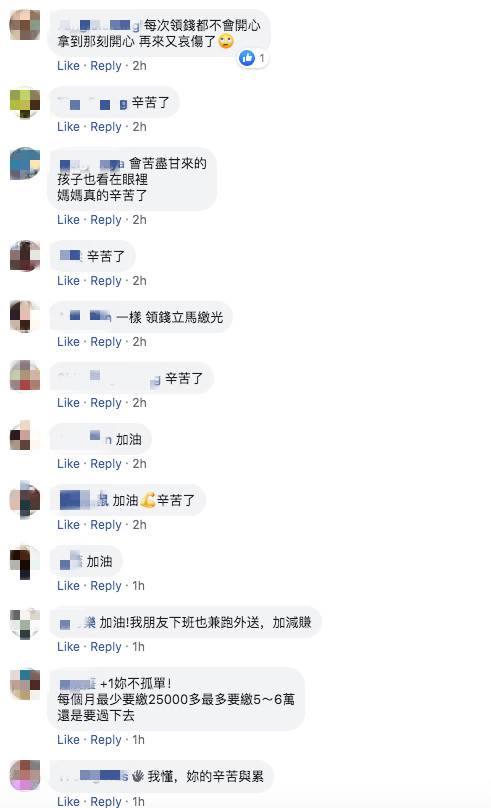Reply to the 一樣 領錢立馬繳光 comment
This screenshot has height=808, width=491.
coord(106,342)
